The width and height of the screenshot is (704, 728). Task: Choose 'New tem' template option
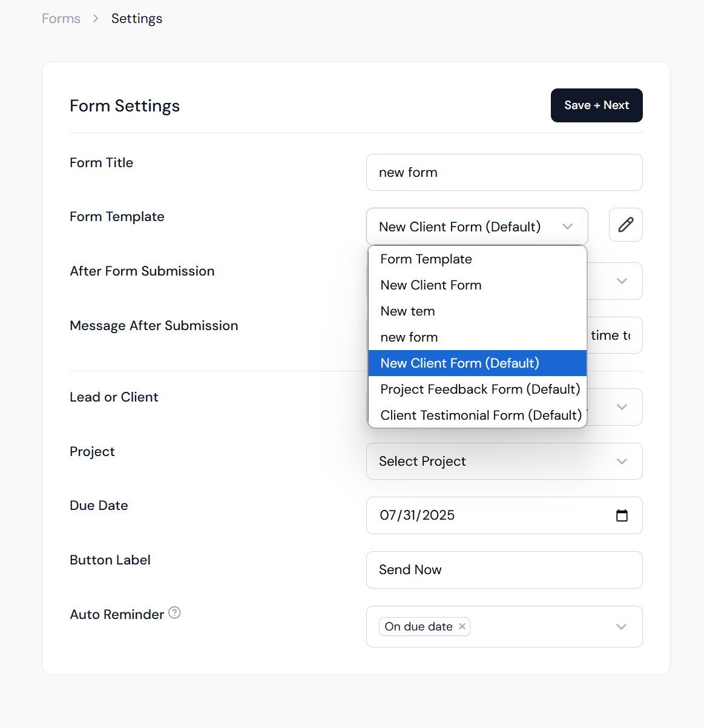coord(477,311)
